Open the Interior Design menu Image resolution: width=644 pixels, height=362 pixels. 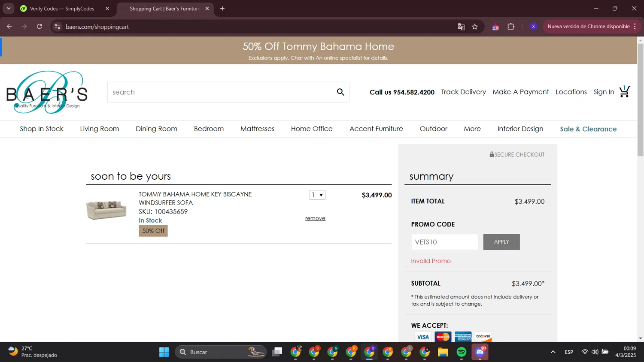pyautogui.click(x=520, y=129)
